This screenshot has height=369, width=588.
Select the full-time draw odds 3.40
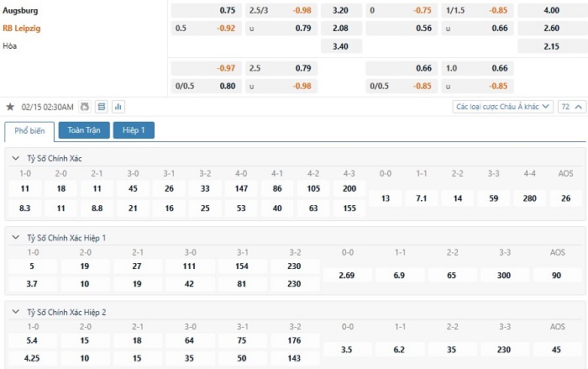(340, 45)
